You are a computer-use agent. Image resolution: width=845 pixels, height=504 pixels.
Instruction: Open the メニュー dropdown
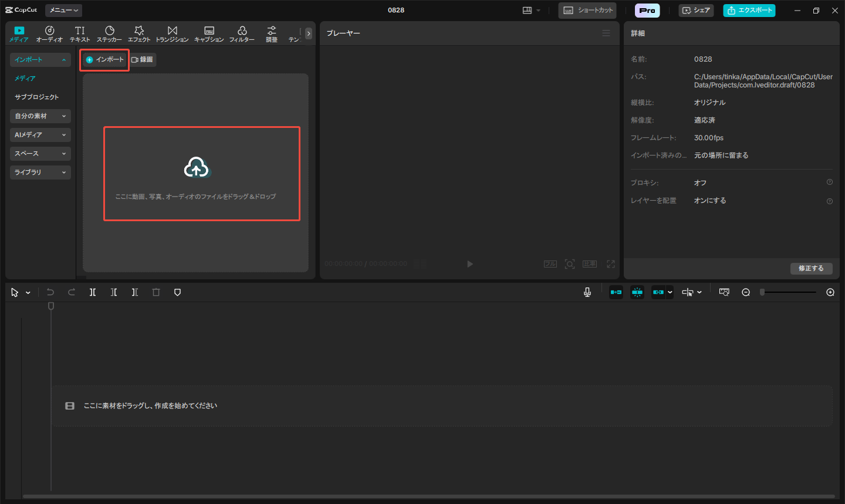(63, 10)
